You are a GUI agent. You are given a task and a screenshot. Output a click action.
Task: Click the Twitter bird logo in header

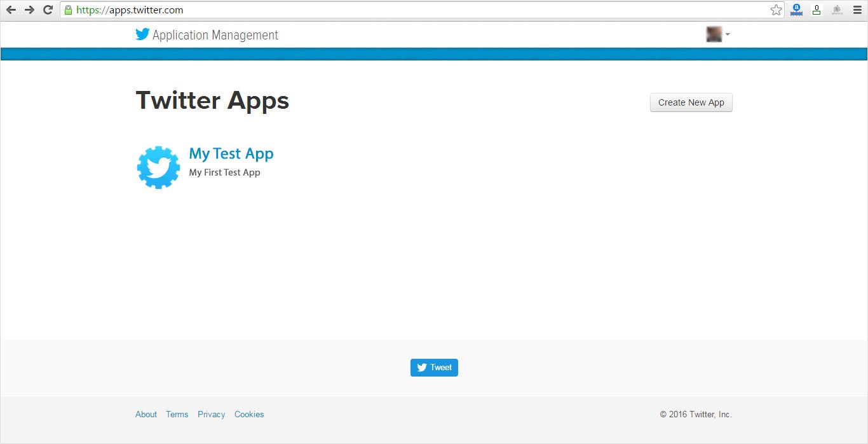(x=142, y=34)
